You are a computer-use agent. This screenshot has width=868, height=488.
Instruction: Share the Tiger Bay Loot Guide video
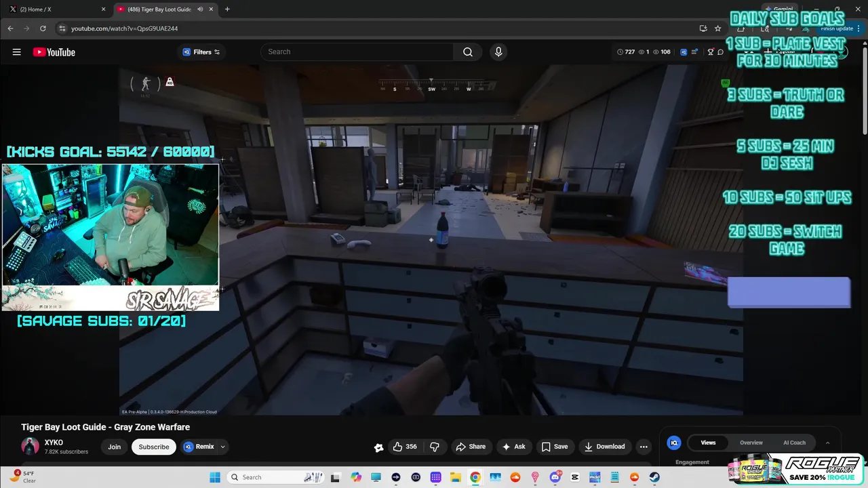pyautogui.click(x=471, y=447)
